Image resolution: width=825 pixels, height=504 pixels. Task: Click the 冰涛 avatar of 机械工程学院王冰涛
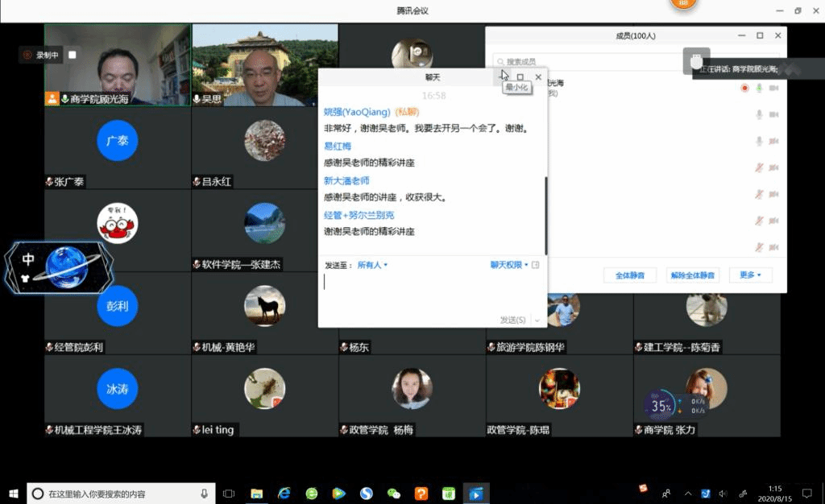118,388
